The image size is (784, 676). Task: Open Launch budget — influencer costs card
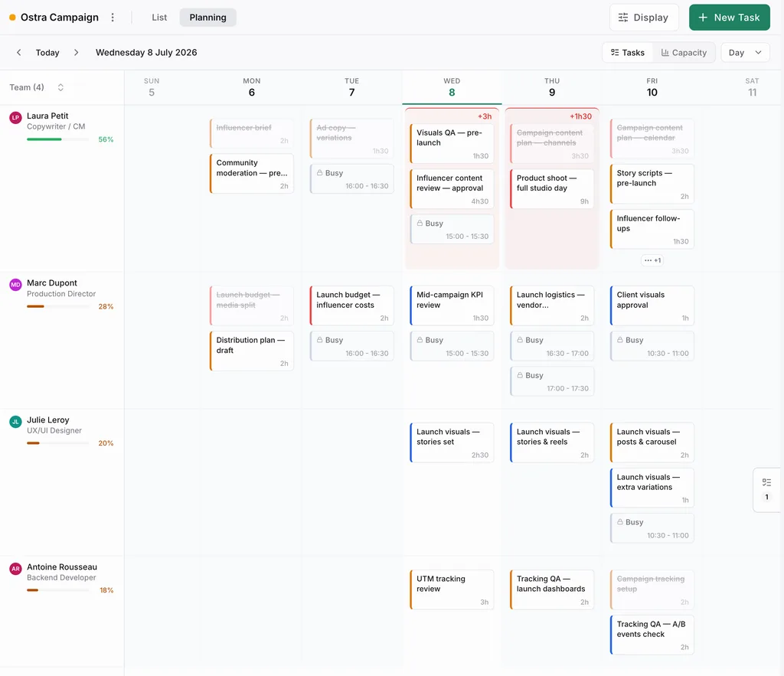tap(351, 305)
